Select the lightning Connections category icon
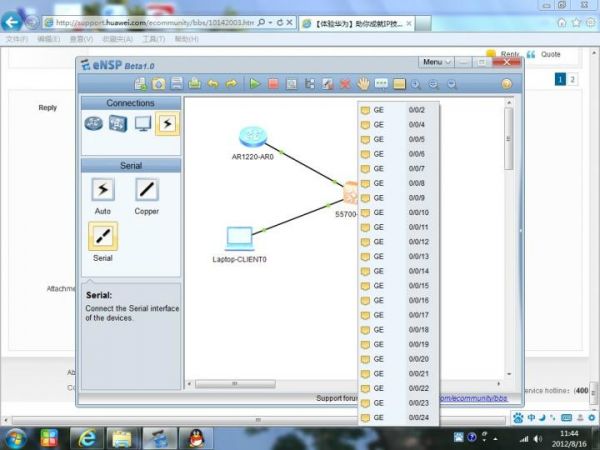 click(x=167, y=124)
